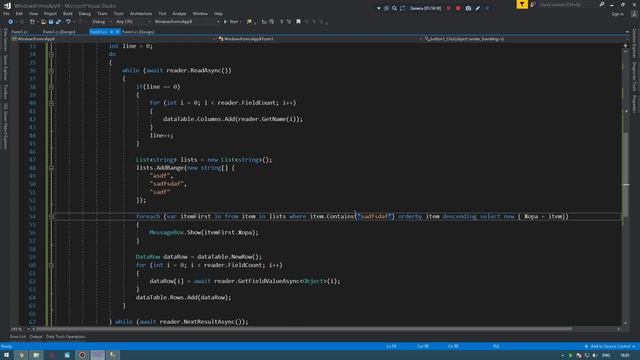Click the bookmark icon in the toolbar
Screen dimensions: 640x360
298,22
